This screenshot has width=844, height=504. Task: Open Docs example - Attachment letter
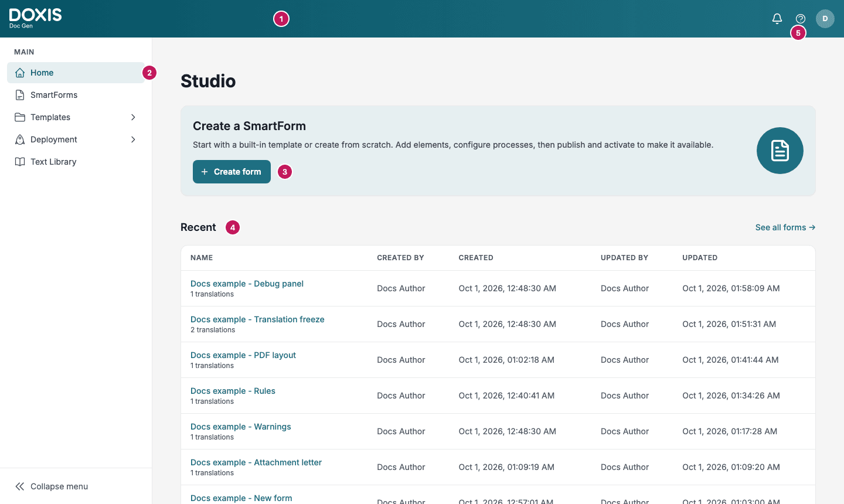pyautogui.click(x=256, y=462)
